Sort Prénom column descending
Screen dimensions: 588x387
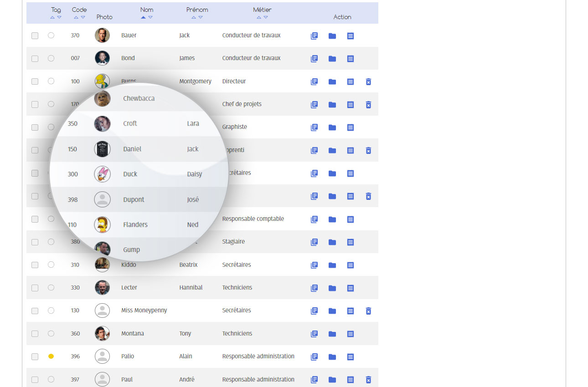coord(201,17)
